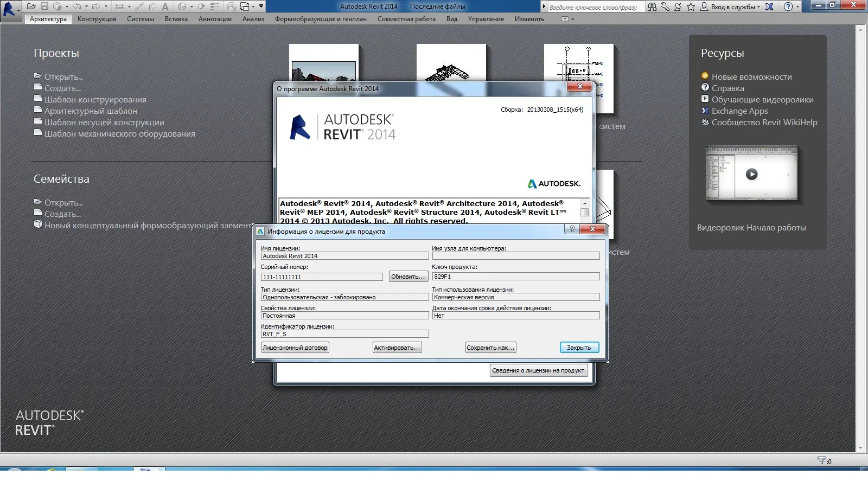Select the Measure between references tool
The image size is (868, 488).
[x=119, y=7]
